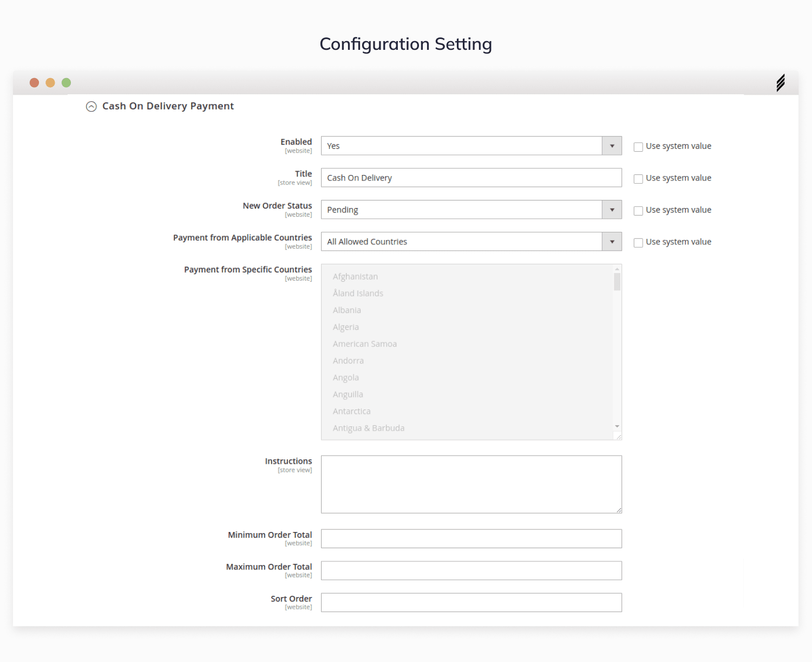Collapse the Cash On Delivery Payment section
812x662 pixels.
tap(91, 107)
